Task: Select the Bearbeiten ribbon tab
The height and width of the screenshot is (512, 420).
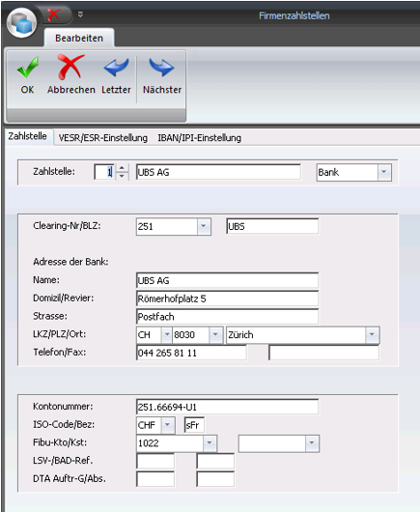Action: click(79, 38)
